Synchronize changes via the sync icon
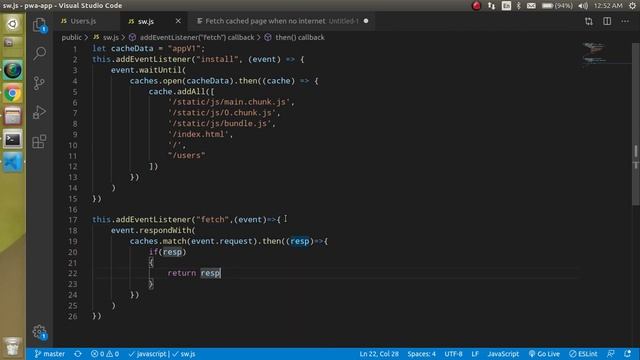Image resolution: width=640 pixels, height=360 pixels. tap(78, 354)
